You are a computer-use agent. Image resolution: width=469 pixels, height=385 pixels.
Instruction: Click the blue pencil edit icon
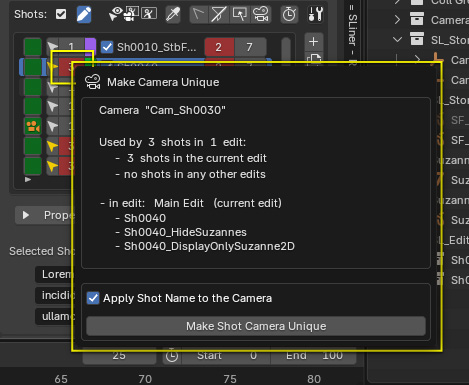coord(84,14)
